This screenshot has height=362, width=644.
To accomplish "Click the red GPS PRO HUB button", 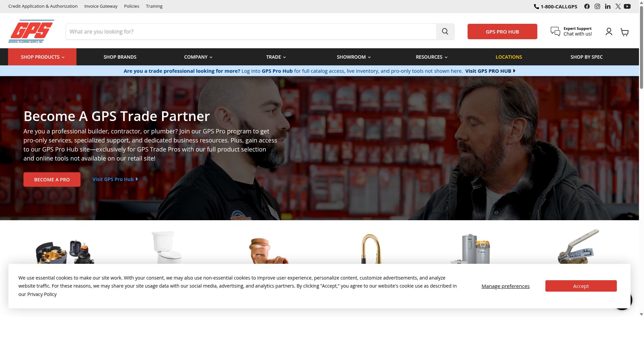I will tap(502, 32).
